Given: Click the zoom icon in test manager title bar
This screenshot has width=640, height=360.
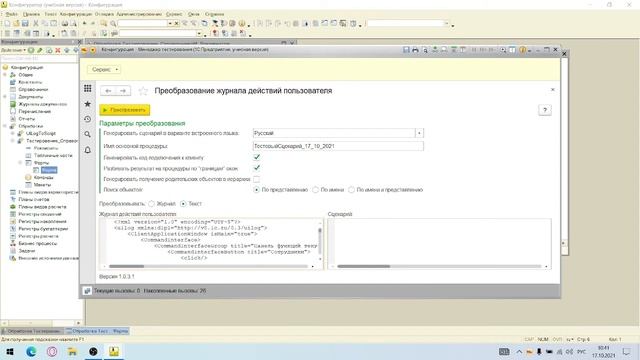Looking at the screenshot, I should pyautogui.click(x=503, y=50).
